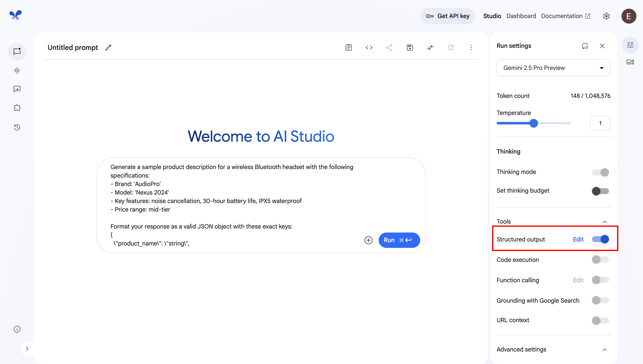This screenshot has height=364, width=643.
Task: Open the Get code icon
Action: click(369, 48)
